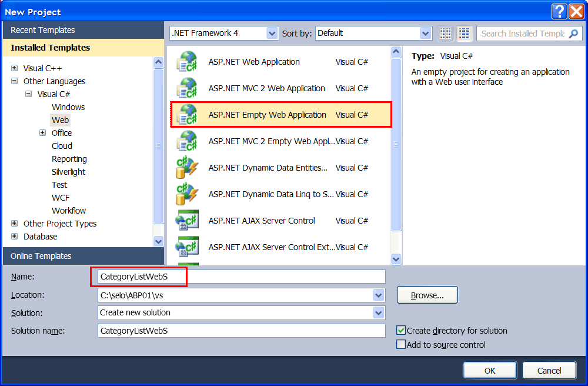The image size is (588, 386).
Task: Expand the Office node
Action: coord(43,133)
